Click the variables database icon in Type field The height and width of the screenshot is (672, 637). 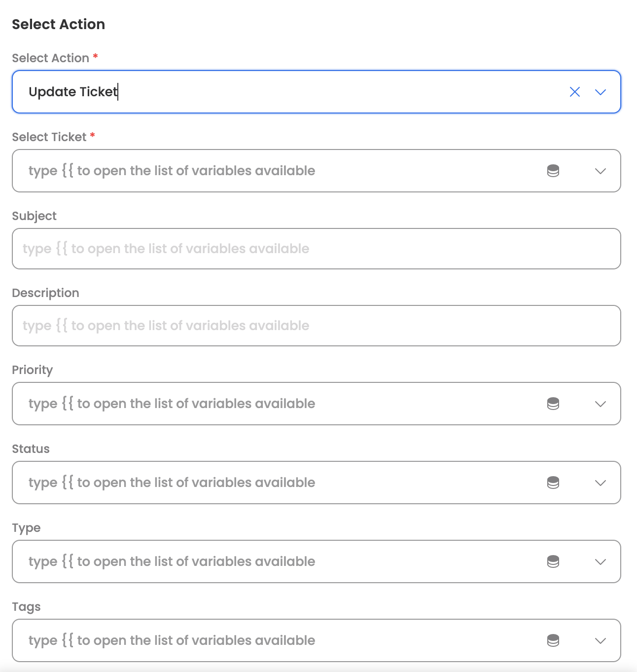[x=553, y=561]
